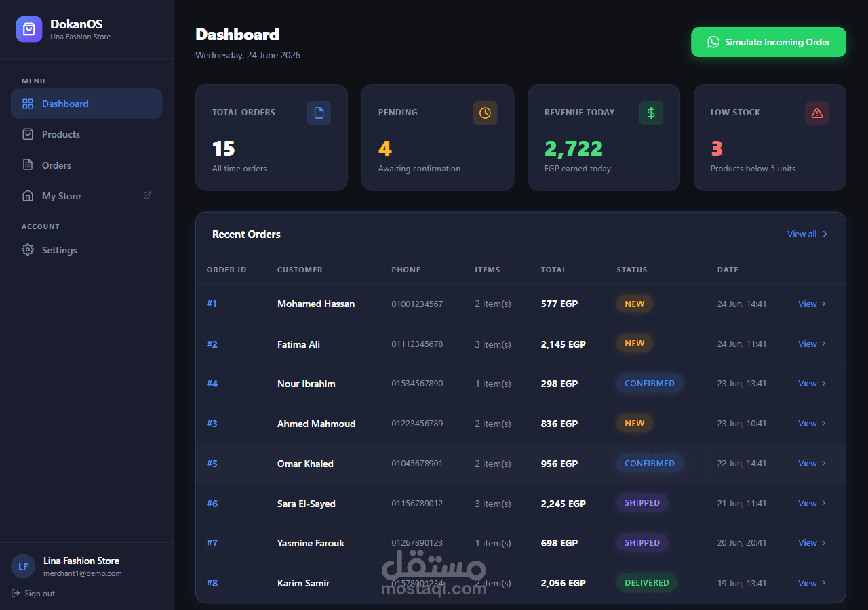Viewport: 868px width, 610px height.
Task: Click the CUSTOMER column header
Action: [300, 270]
